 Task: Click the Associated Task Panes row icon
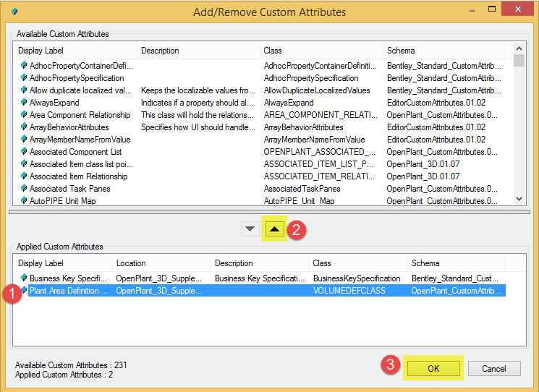24,189
